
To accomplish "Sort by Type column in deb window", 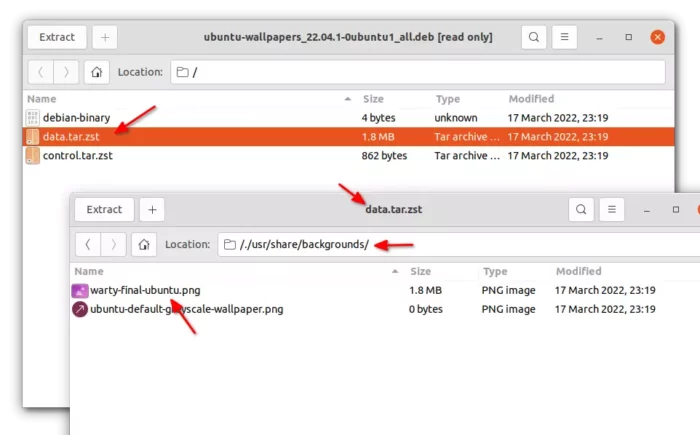I will coord(448,99).
